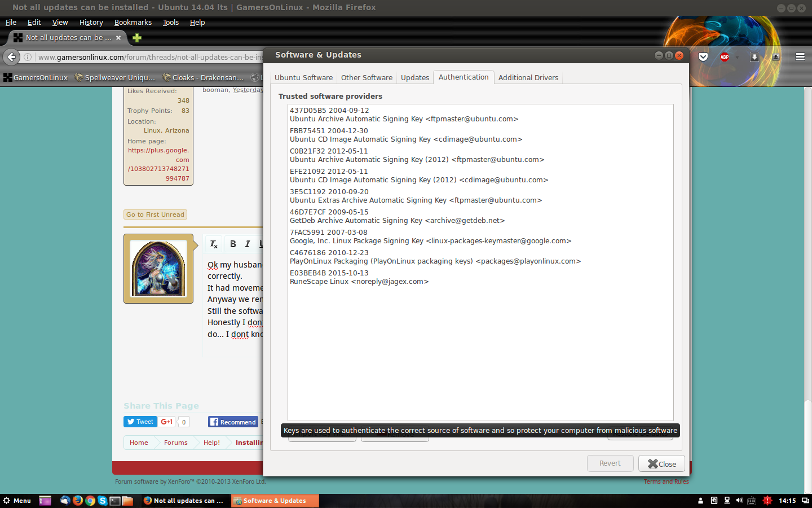Launch Firefox from panel launcher
The image size is (812, 508).
point(78,501)
